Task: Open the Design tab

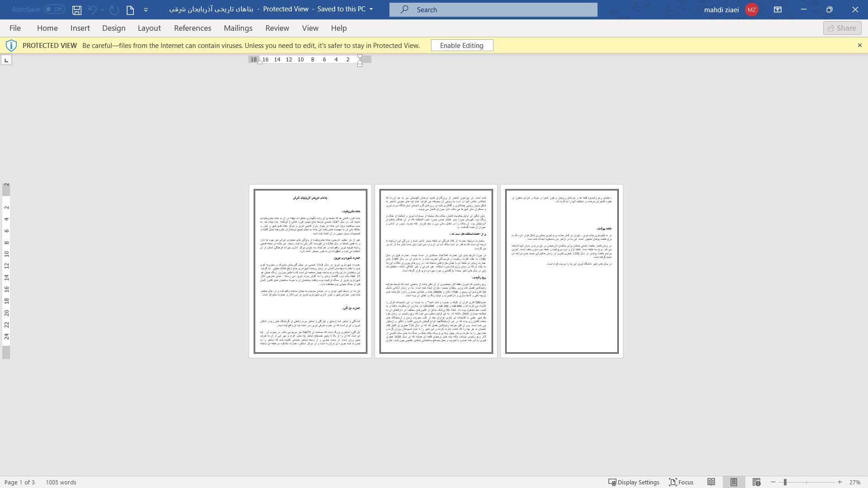Action: click(114, 28)
